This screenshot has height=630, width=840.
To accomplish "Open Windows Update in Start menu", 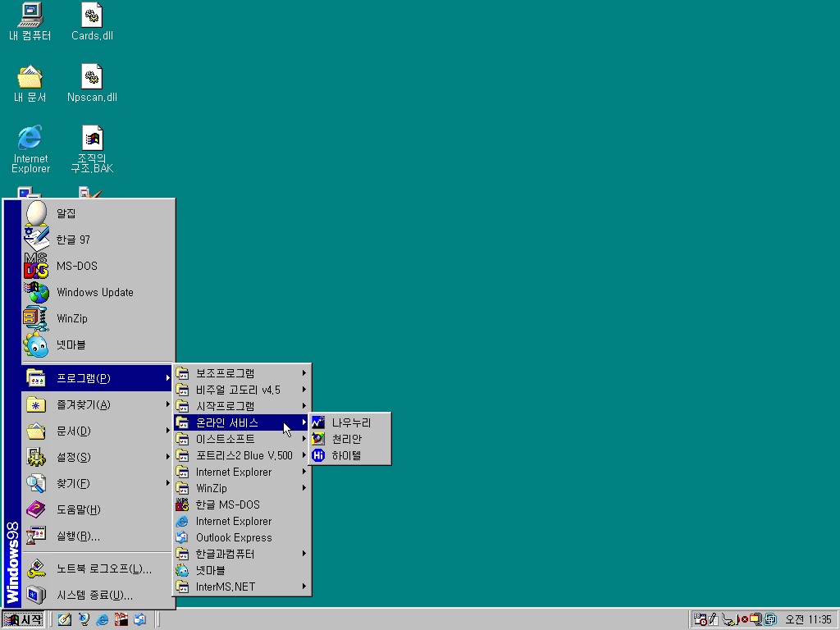I will click(x=98, y=292).
